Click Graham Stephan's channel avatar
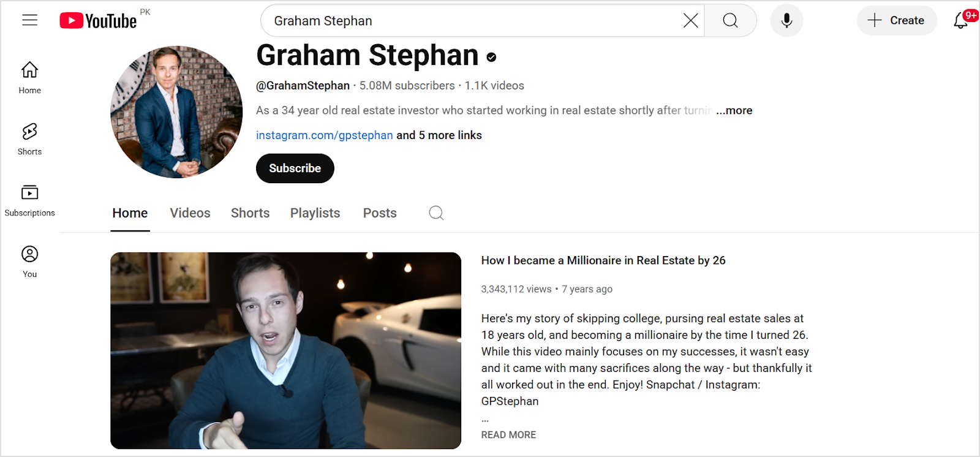 176,112
